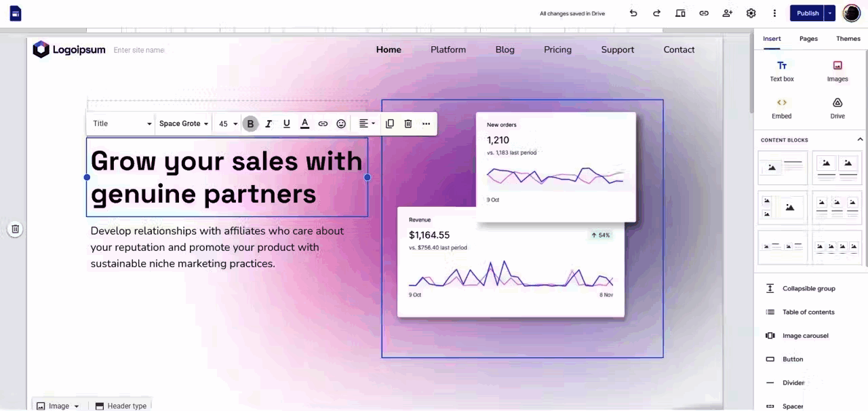The image size is (868, 411).
Task: Open the text alignment dropdown
Action: [367, 123]
